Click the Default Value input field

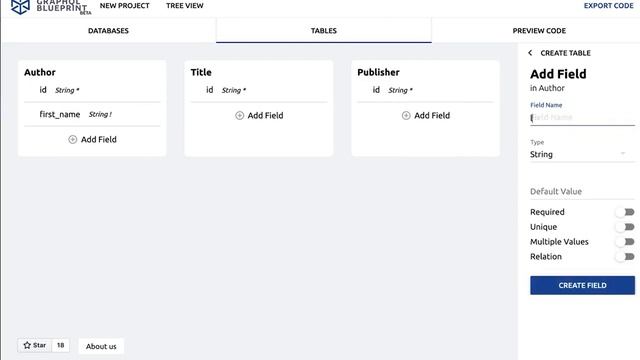[582, 191]
